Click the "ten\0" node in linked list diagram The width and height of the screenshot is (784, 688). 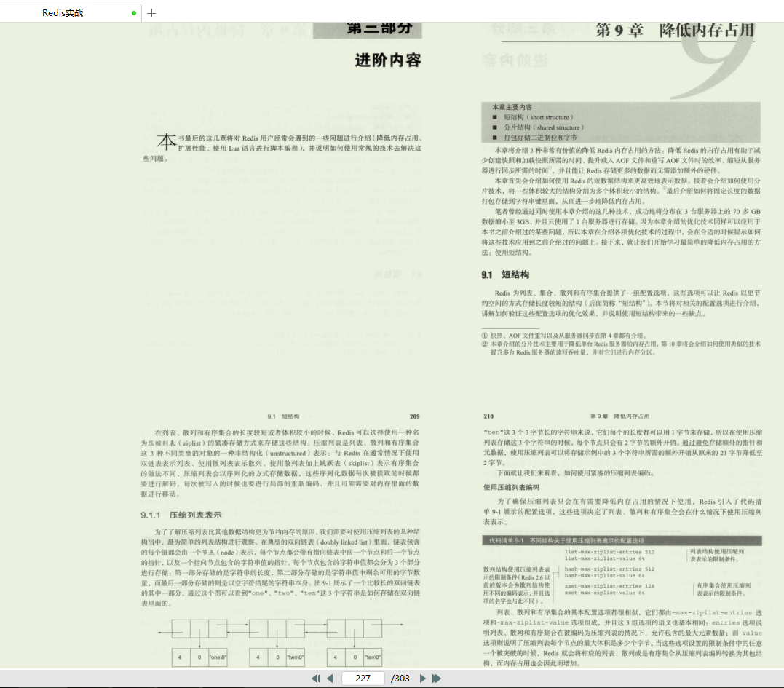click(373, 657)
